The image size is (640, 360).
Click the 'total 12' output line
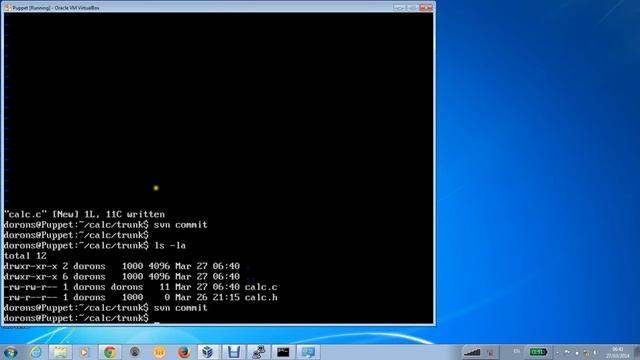25,256
